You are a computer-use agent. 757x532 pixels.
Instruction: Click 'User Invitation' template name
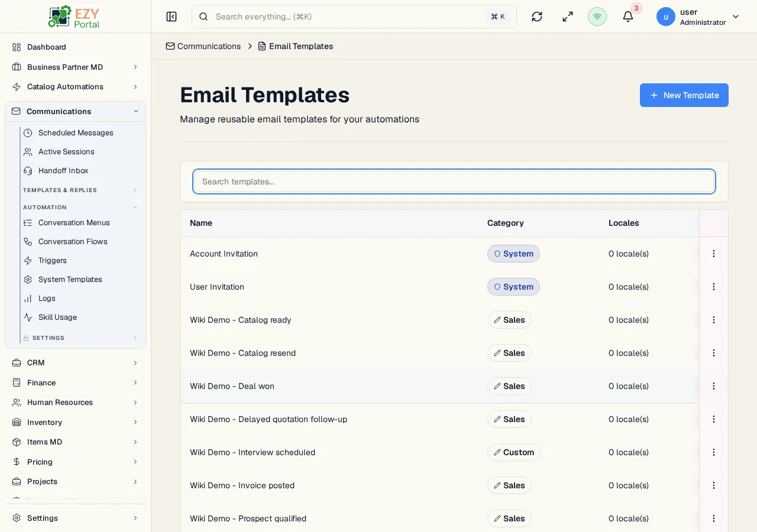pos(217,287)
